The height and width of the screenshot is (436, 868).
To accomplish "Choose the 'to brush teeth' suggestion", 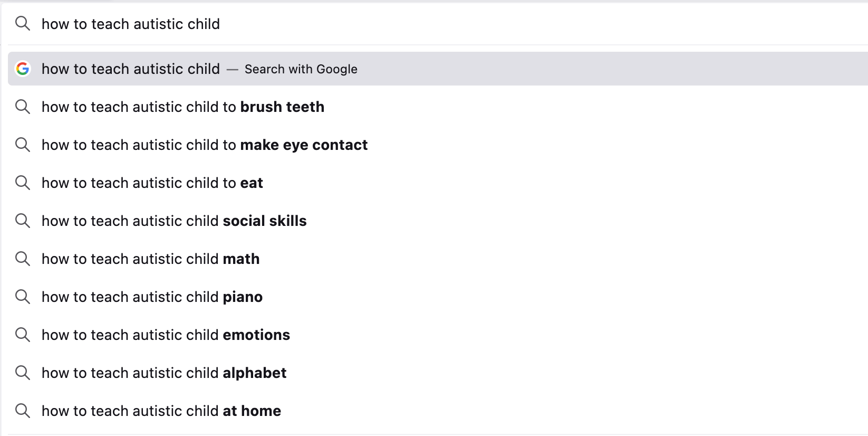I will point(183,107).
